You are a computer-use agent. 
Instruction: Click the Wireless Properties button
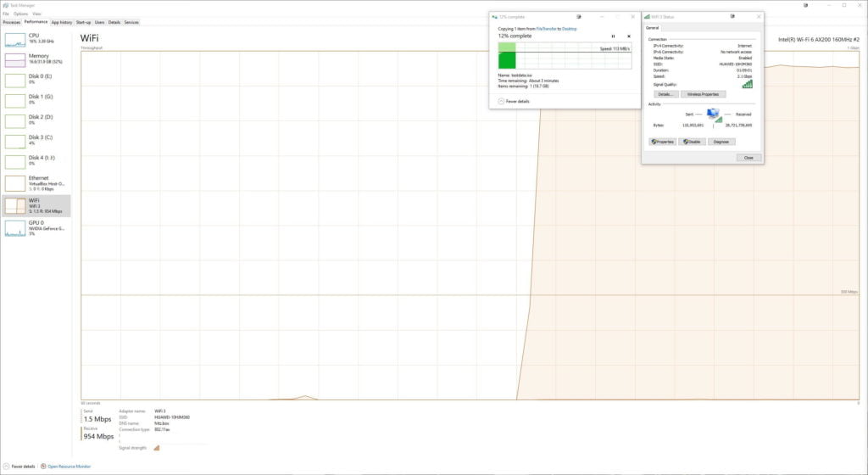(703, 94)
